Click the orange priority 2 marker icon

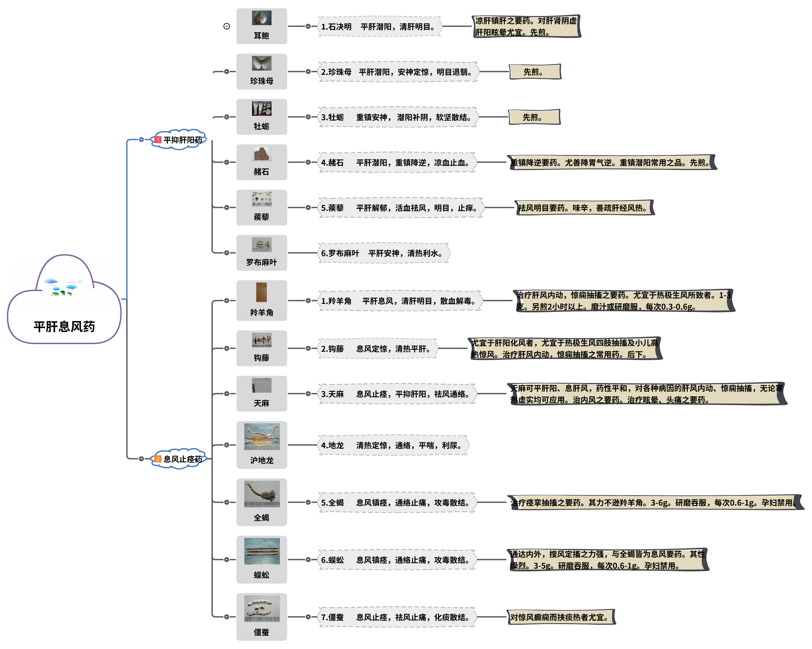[158, 459]
